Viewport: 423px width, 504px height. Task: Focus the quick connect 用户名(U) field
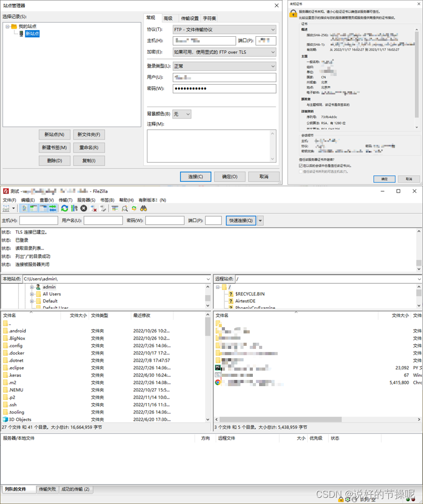tap(103, 221)
